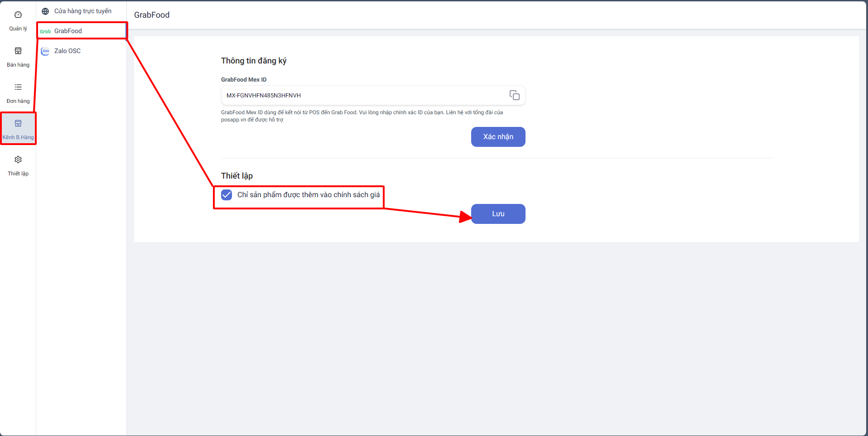868x436 pixels.
Task: Select the GrabFood menu item
Action: [x=68, y=31]
